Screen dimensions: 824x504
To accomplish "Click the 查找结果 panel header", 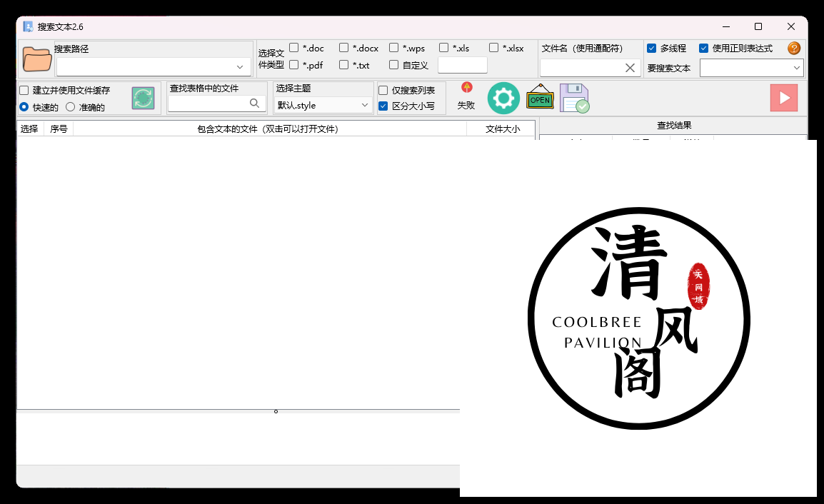I will tap(674, 126).
